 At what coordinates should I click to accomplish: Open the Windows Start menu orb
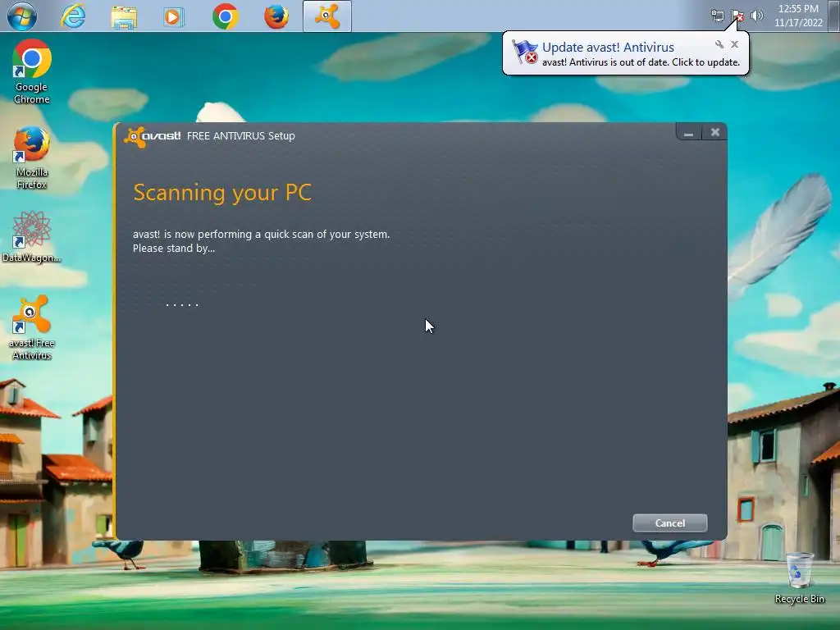click(22, 16)
